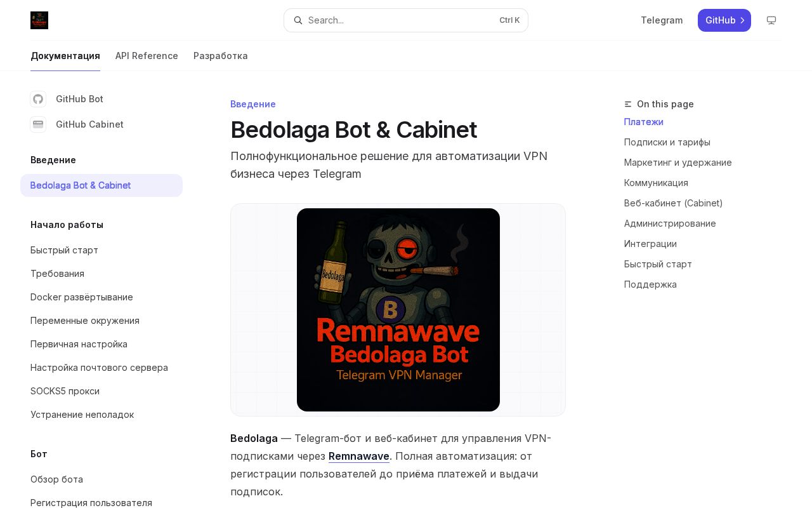Open the SOCKS5 прокси sidebar page

click(x=101, y=391)
